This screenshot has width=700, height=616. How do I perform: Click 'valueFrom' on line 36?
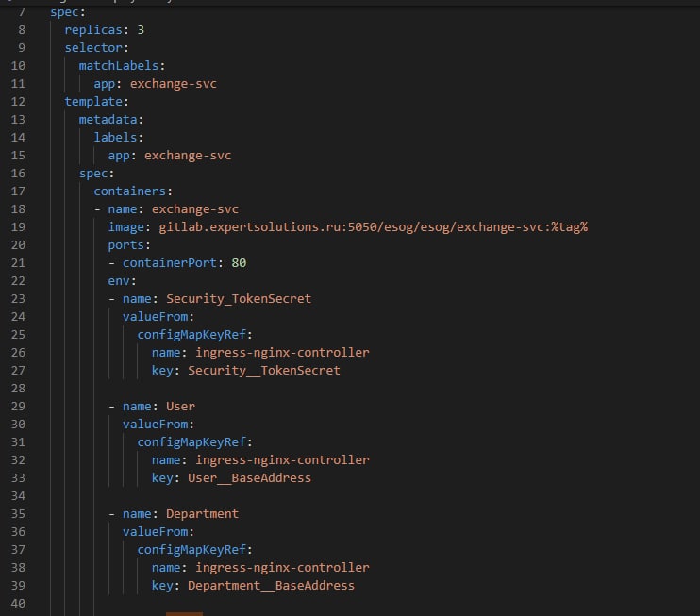155,532
